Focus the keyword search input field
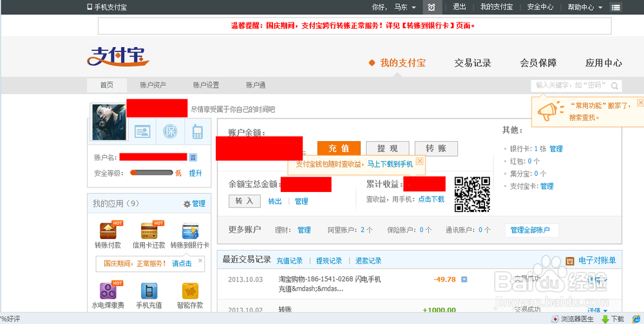This screenshot has height=324, width=644. tap(572, 86)
